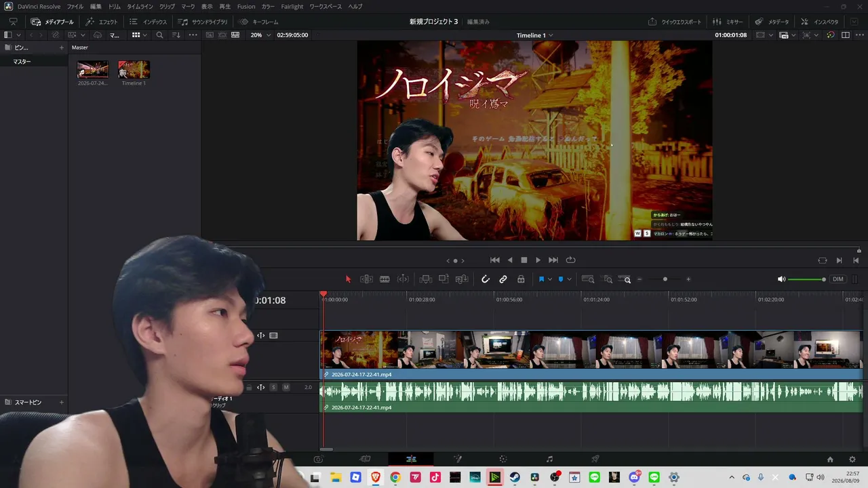This screenshot has height=488, width=868.
Task: Open the media pool sort icon
Action: 176,35
